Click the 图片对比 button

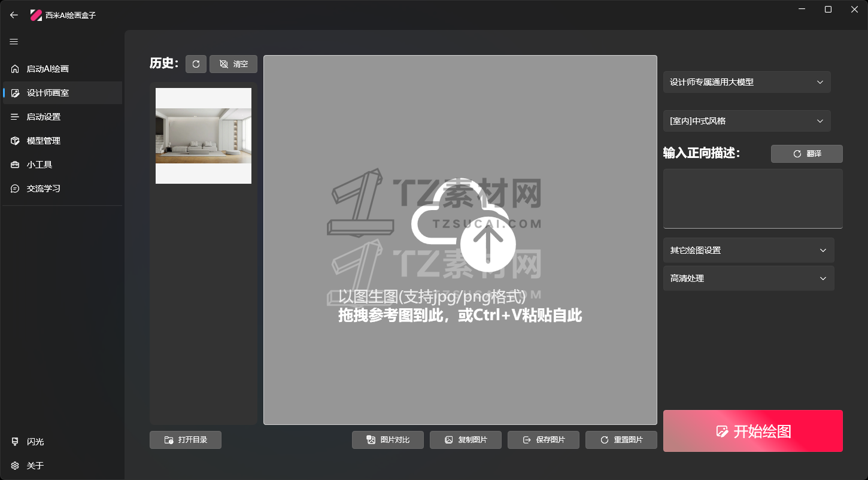pos(388,440)
